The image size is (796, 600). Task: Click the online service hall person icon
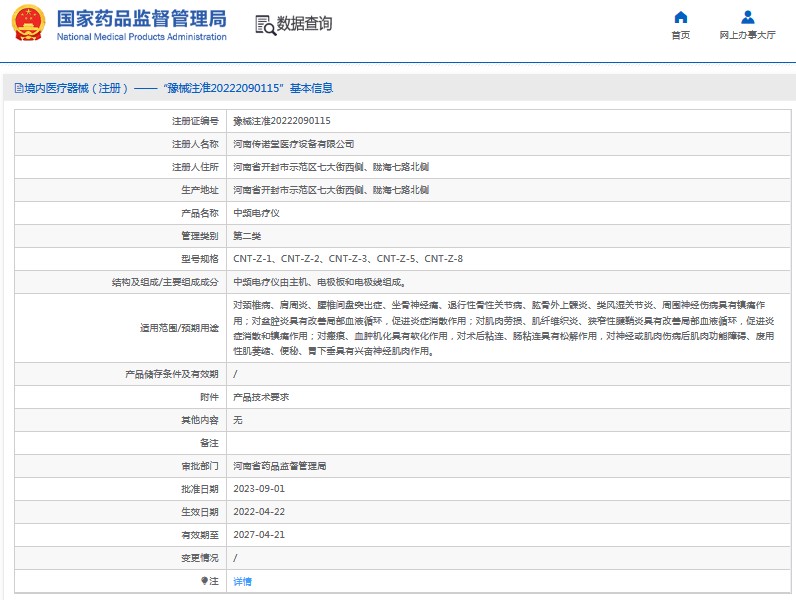747,18
